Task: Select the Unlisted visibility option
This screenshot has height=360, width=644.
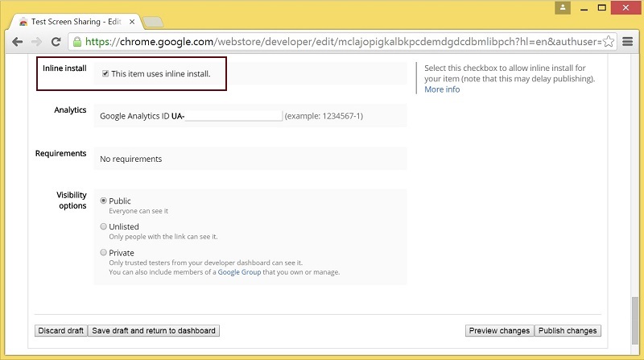Action: pos(103,226)
